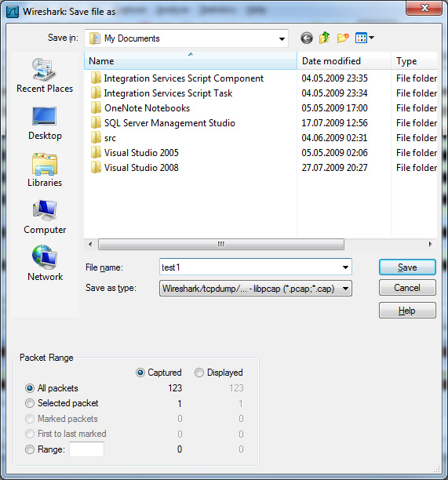448x480 pixels.
Task: Select the Marked packets option
Action: [30, 419]
